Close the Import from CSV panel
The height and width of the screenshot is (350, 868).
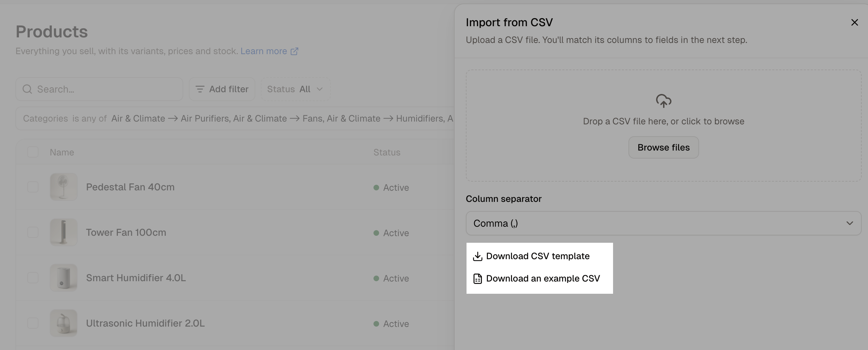tap(854, 22)
